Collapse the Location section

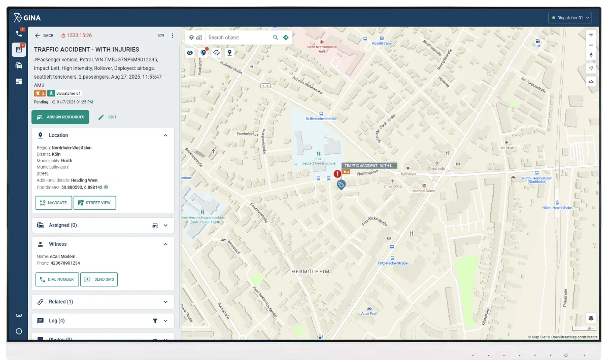tap(165, 135)
